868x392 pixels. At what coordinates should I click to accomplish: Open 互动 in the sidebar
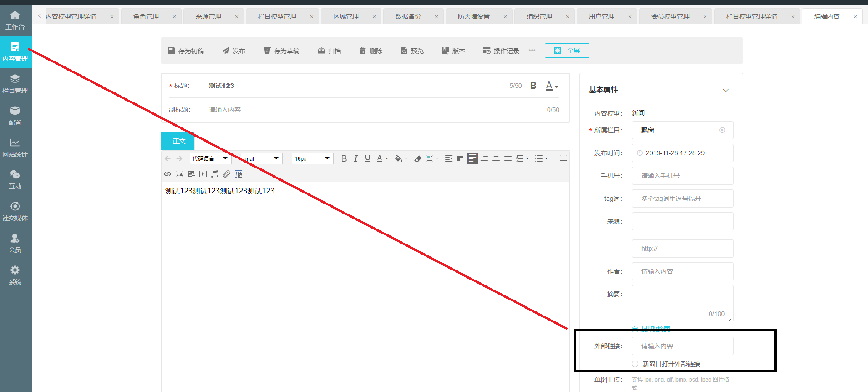15,180
